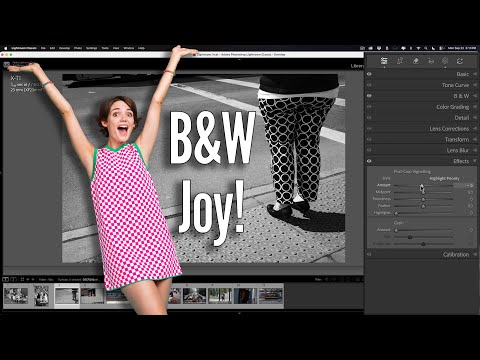Toggle the Effects panel eye icon
Image resolution: width=480 pixels, height=360 pixels.
(369, 161)
